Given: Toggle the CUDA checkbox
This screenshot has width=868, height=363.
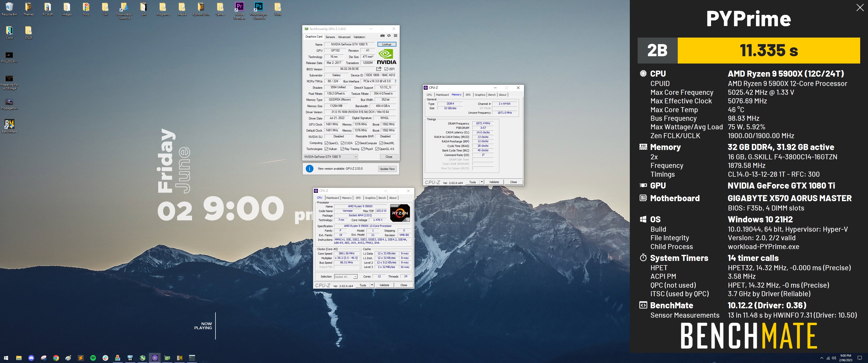Looking at the screenshot, I should [x=342, y=143].
